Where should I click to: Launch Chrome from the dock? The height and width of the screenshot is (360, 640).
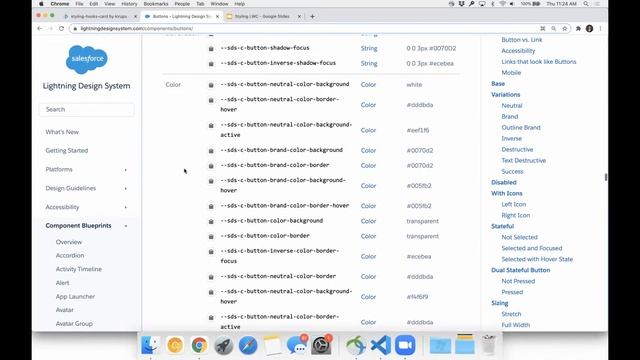coord(200,345)
